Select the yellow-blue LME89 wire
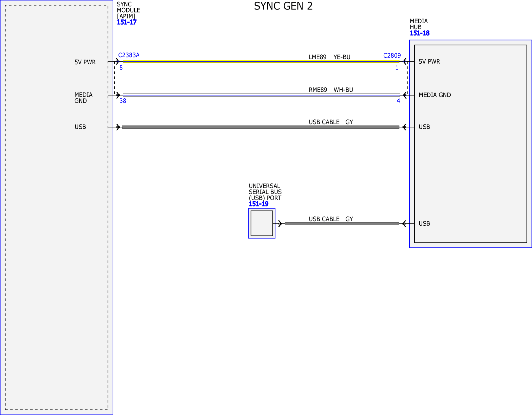The image size is (532, 415). (x=261, y=61)
